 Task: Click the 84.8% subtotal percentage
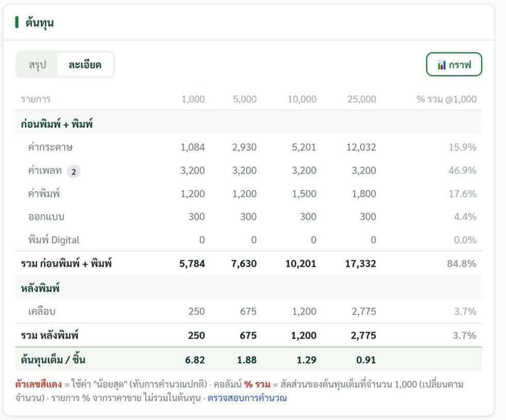[462, 263]
